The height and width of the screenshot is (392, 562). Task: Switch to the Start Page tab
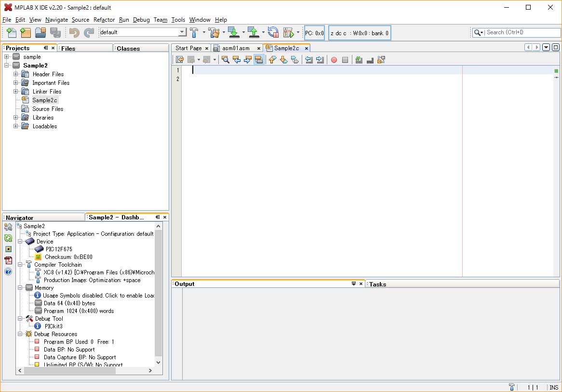pyautogui.click(x=188, y=48)
